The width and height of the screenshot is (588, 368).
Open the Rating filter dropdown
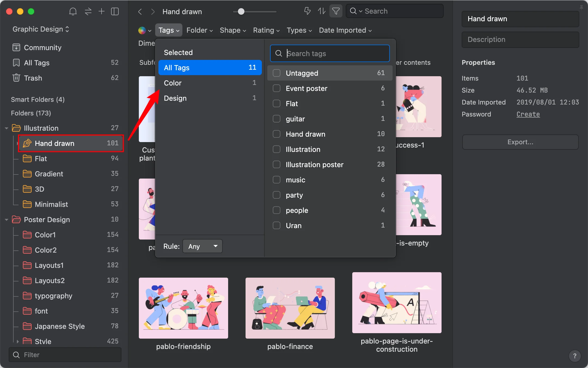(x=267, y=30)
